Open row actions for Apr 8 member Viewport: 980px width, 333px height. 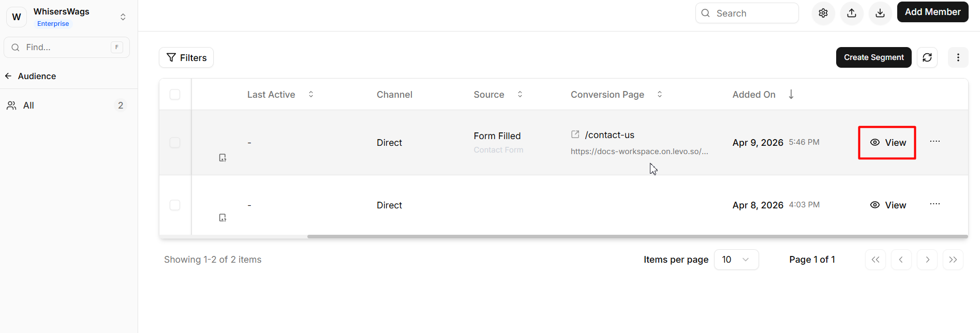click(x=934, y=204)
